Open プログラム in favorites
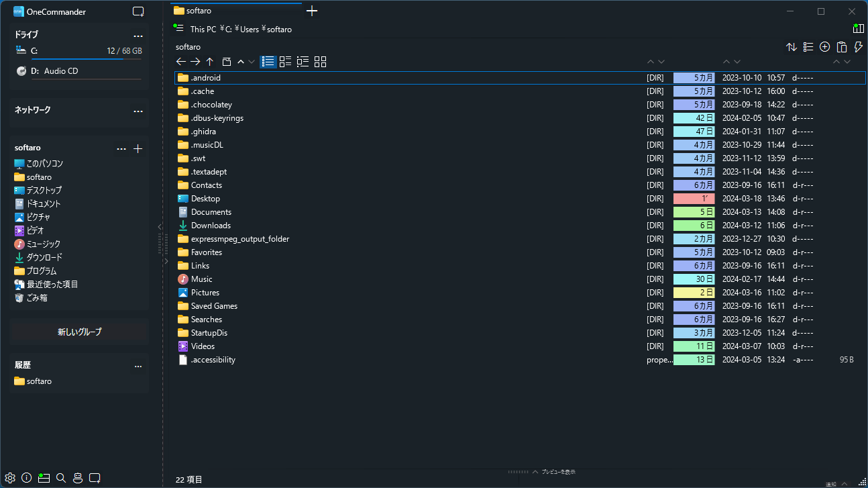This screenshot has width=868, height=488. point(36,271)
